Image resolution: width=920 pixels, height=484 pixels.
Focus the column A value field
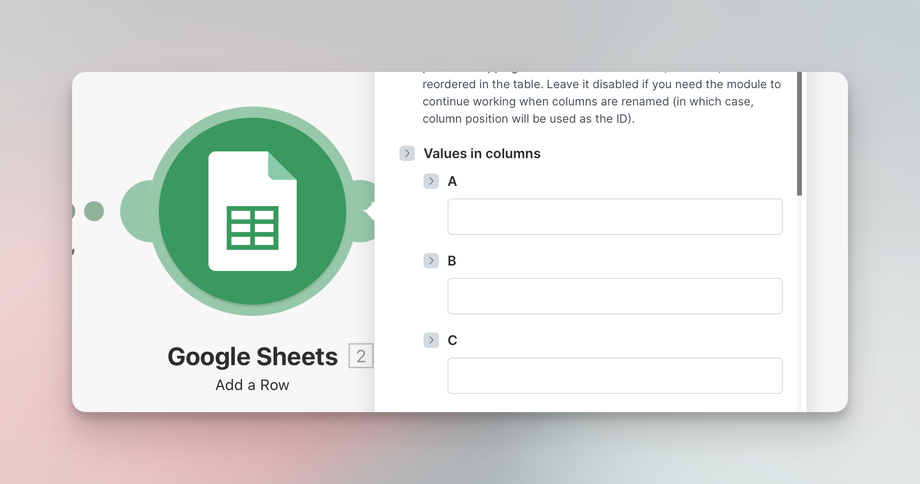pyautogui.click(x=615, y=216)
